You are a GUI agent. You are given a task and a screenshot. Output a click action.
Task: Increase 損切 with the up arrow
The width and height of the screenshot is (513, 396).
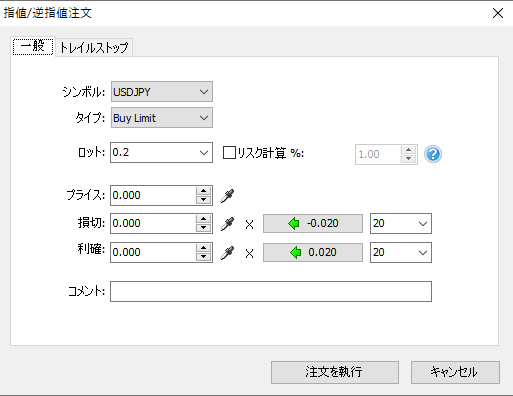coord(203,219)
